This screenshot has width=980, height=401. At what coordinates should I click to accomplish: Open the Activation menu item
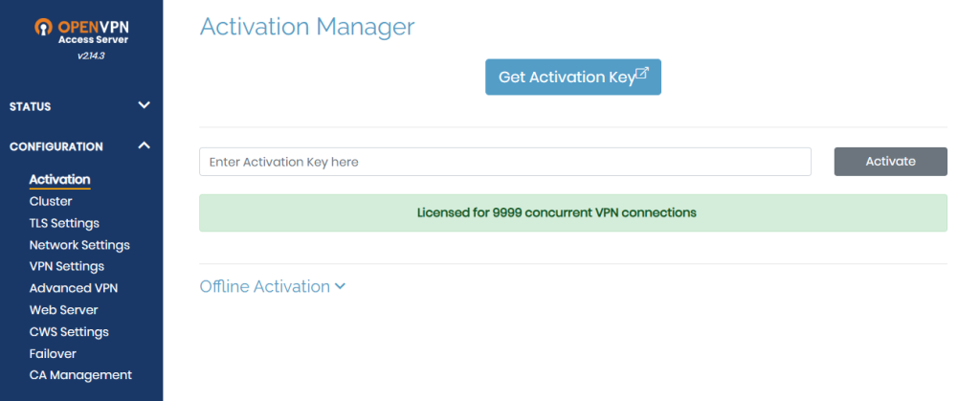tap(59, 179)
